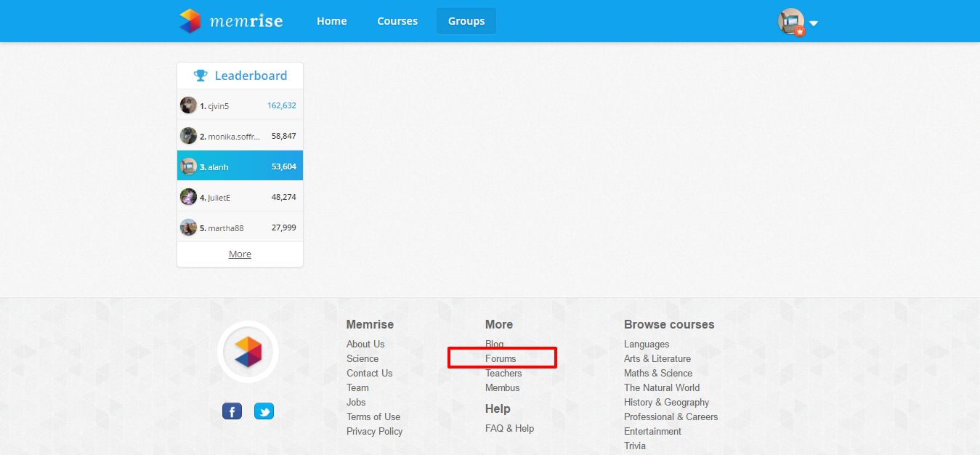The image size is (980, 455).
Task: Open the Team footer link
Action: 357,388
